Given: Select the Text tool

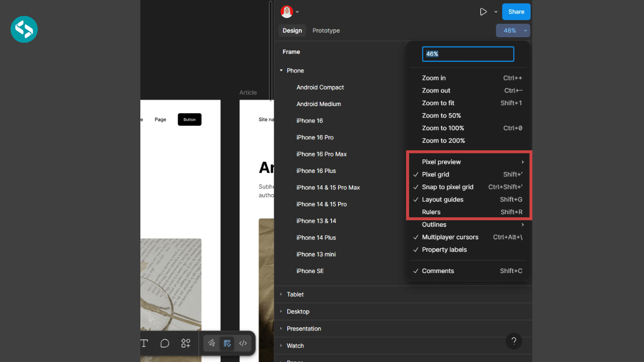Looking at the screenshot, I should point(144,343).
